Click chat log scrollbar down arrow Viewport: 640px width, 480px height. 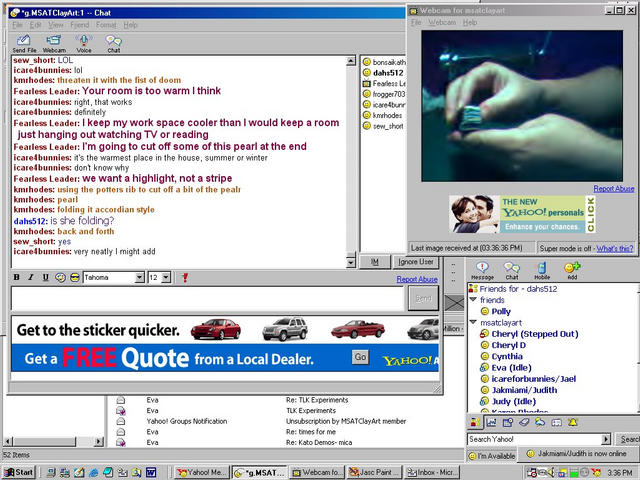[351, 263]
